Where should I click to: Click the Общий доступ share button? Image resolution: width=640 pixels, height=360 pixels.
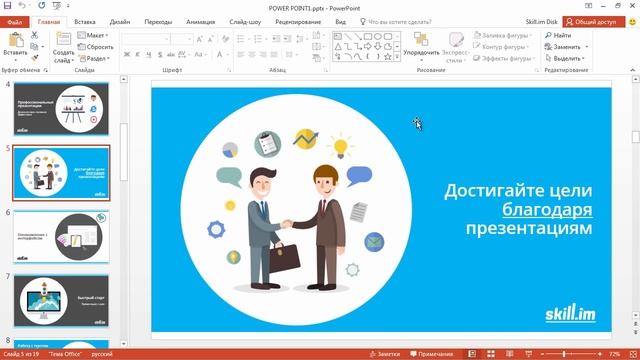point(593,22)
